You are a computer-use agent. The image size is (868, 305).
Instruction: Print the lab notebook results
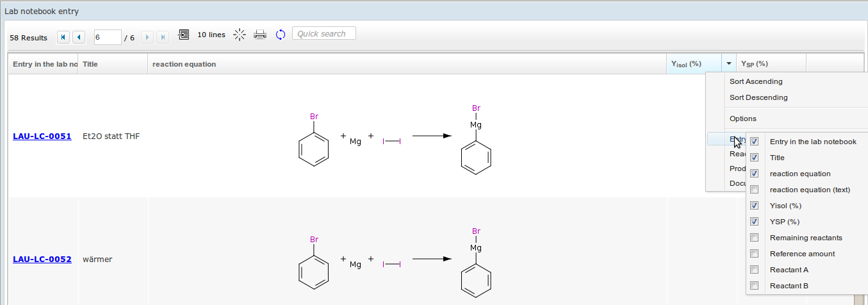tap(260, 35)
